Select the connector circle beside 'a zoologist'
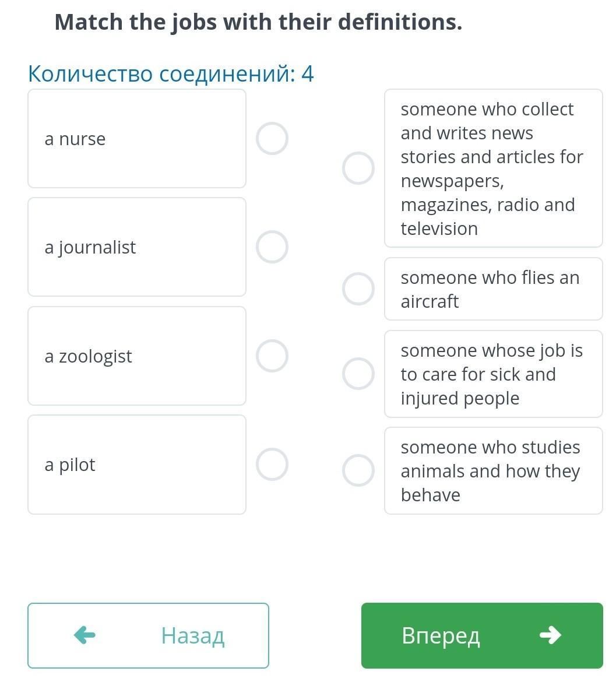The image size is (616, 689). [272, 356]
